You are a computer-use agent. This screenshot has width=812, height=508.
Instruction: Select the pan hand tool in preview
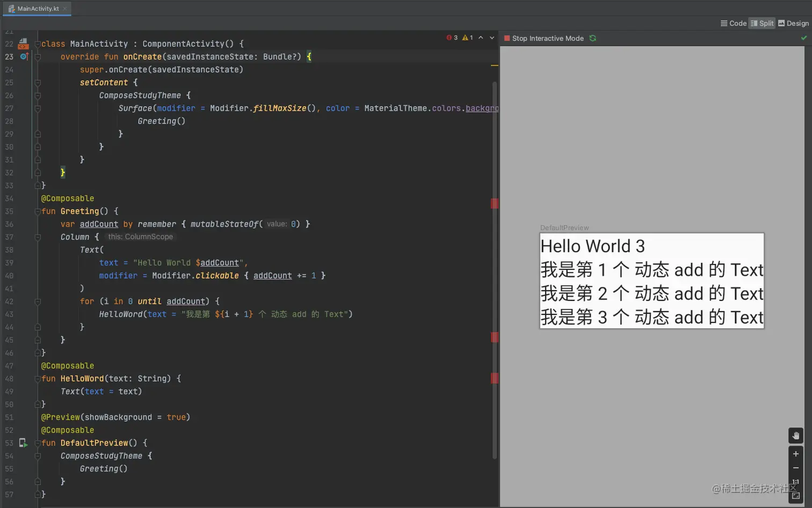point(795,435)
